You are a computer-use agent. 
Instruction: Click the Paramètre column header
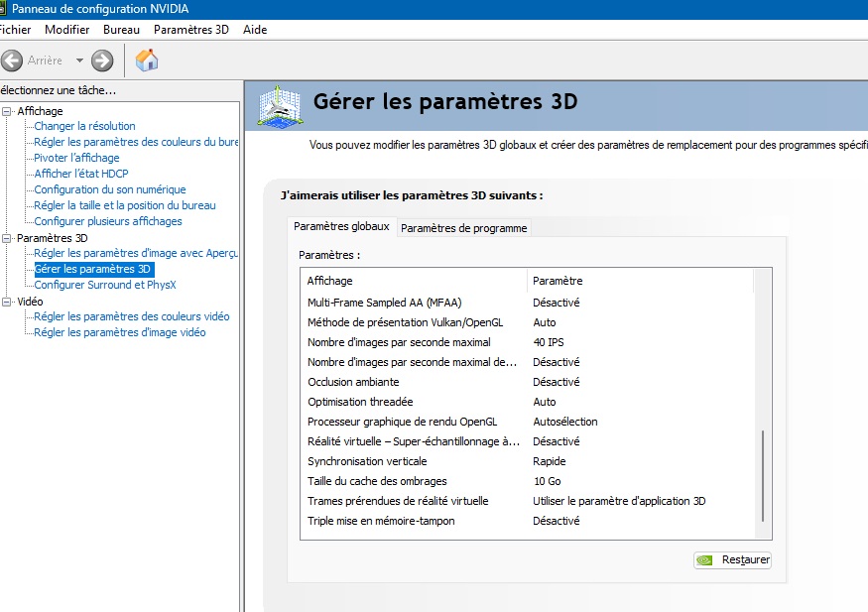640,281
